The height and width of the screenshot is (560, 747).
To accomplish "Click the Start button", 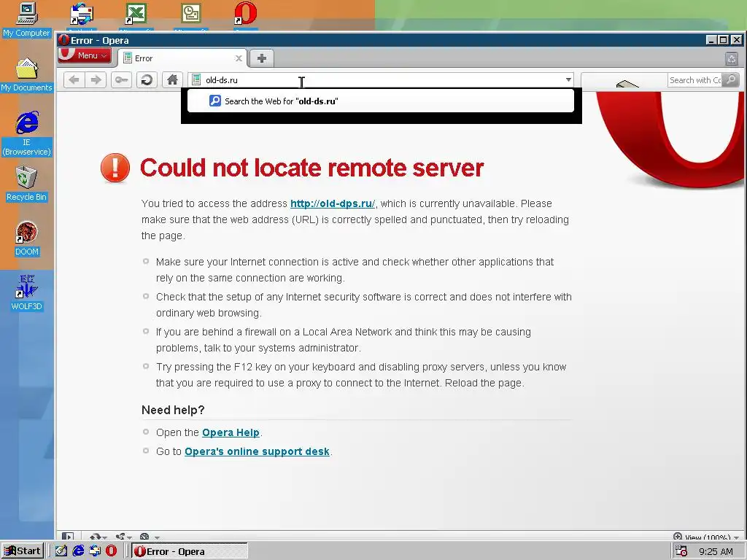I will (x=23, y=551).
